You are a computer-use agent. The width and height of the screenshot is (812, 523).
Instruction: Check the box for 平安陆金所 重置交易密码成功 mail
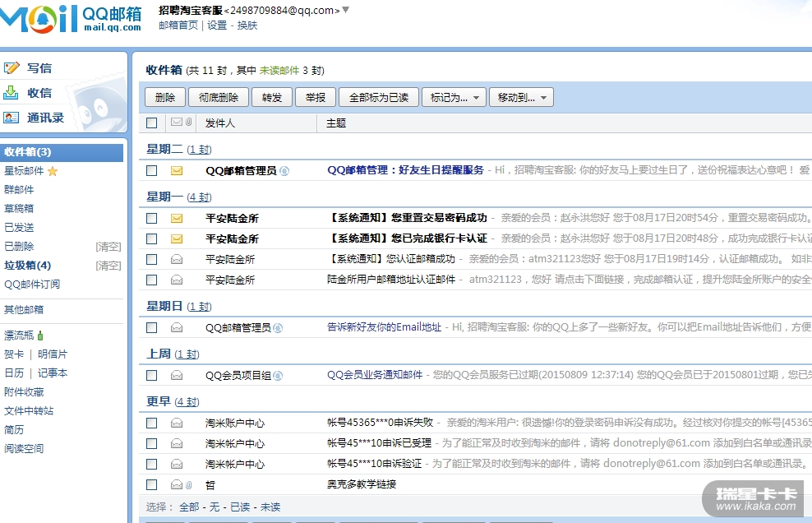[x=151, y=219]
